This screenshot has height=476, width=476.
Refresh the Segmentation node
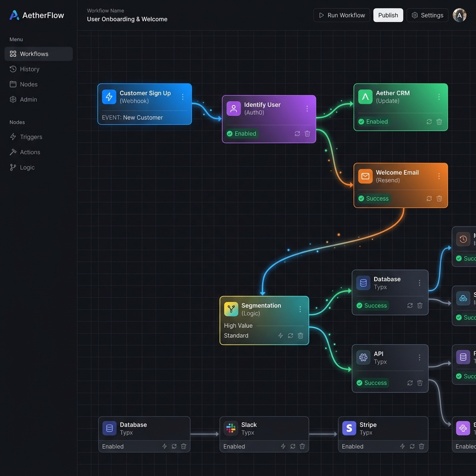(291, 336)
